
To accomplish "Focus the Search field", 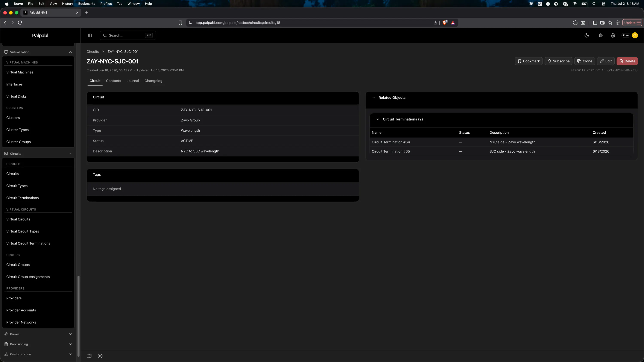I will click(x=128, y=35).
